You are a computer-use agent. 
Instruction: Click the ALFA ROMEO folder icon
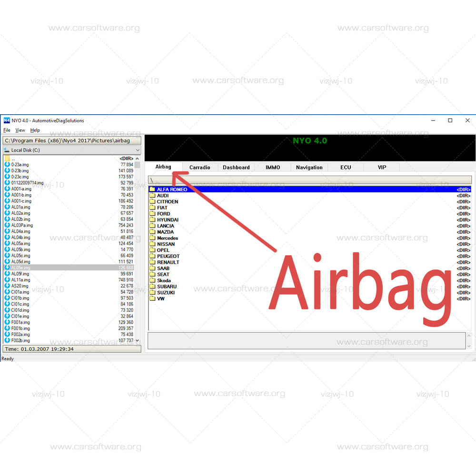(x=152, y=189)
